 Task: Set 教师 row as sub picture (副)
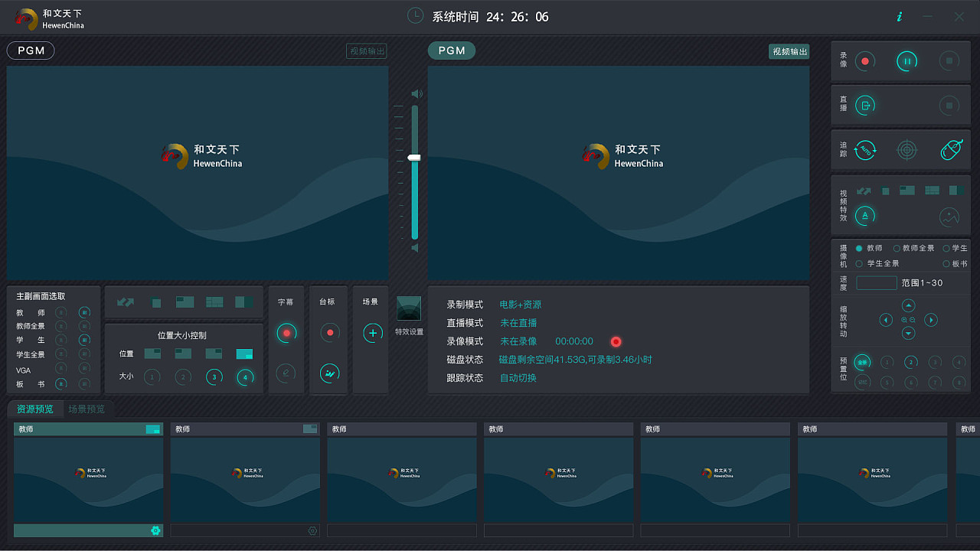tap(84, 312)
